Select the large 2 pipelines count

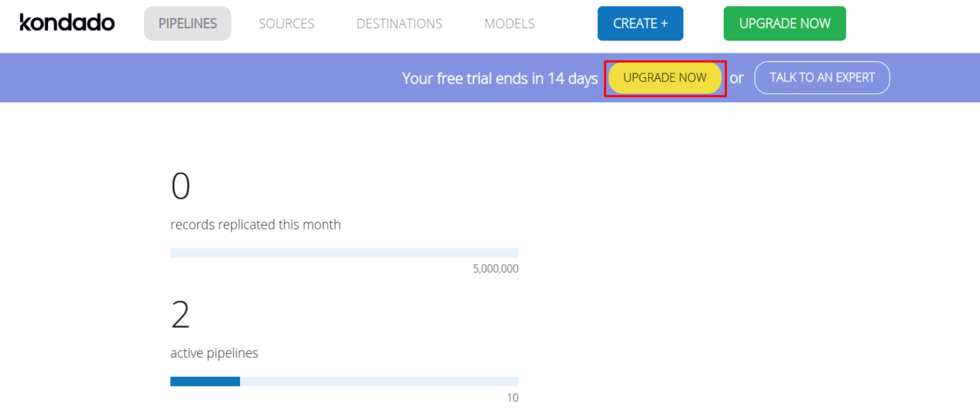180,315
